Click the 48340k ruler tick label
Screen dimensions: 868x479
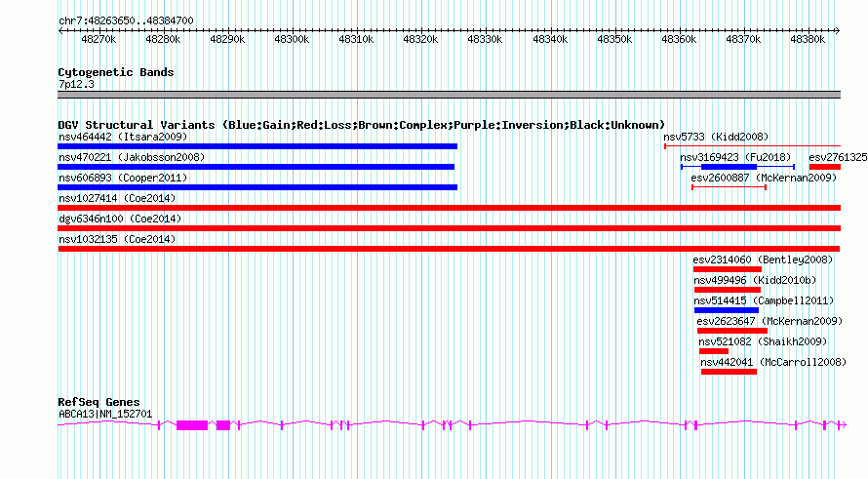[x=550, y=39]
